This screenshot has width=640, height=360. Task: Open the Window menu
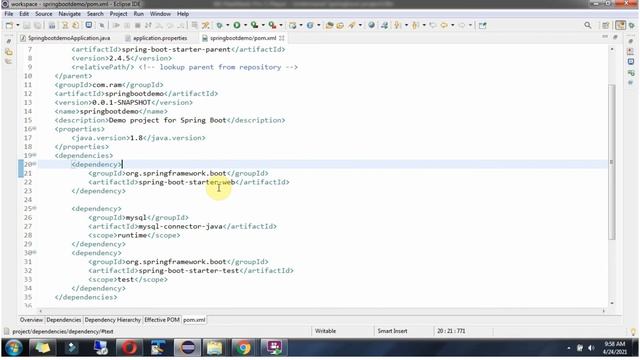[160, 14]
